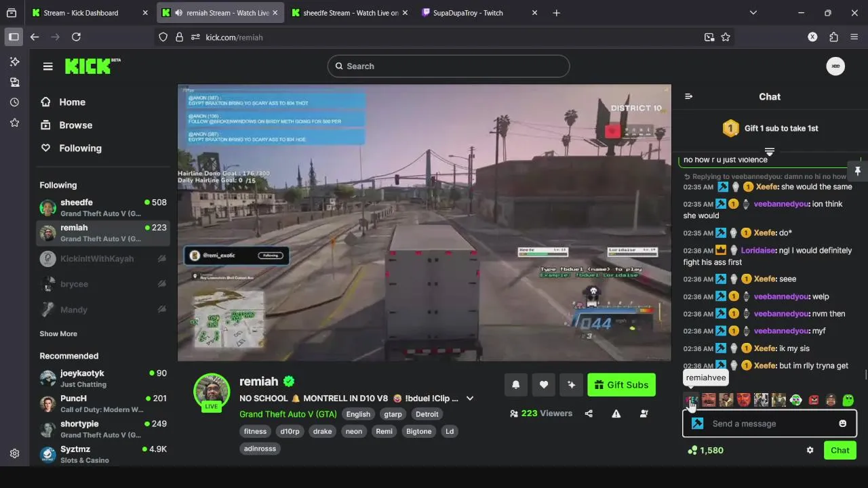Collapse the chat panel with arrow icon
Screen dimensions: 868x488
click(x=689, y=96)
